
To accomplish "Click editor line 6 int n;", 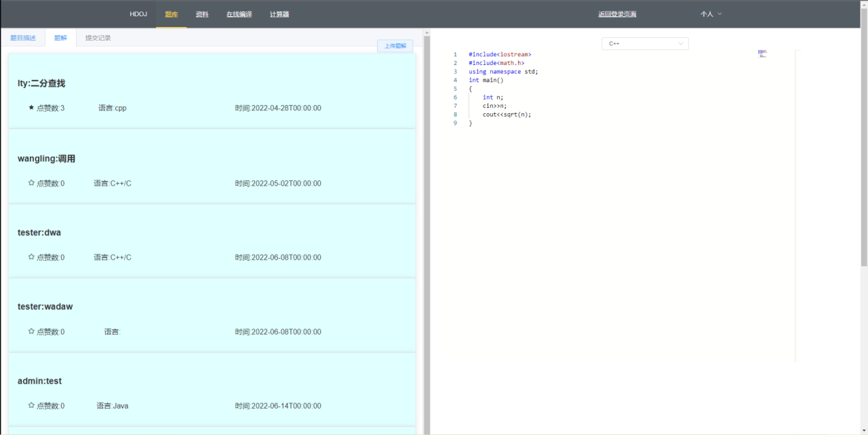I will (x=493, y=97).
